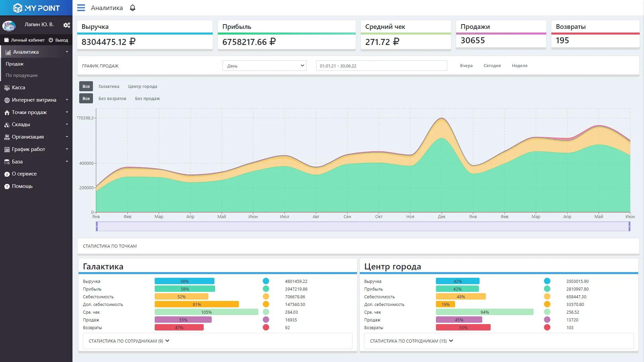The image size is (644, 362).
Task: Click the date range field 01.01.21 - 30.06.22
Action: click(382, 66)
